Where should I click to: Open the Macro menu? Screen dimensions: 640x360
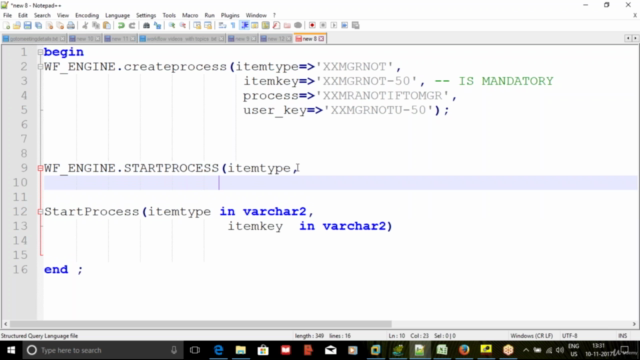190,15
